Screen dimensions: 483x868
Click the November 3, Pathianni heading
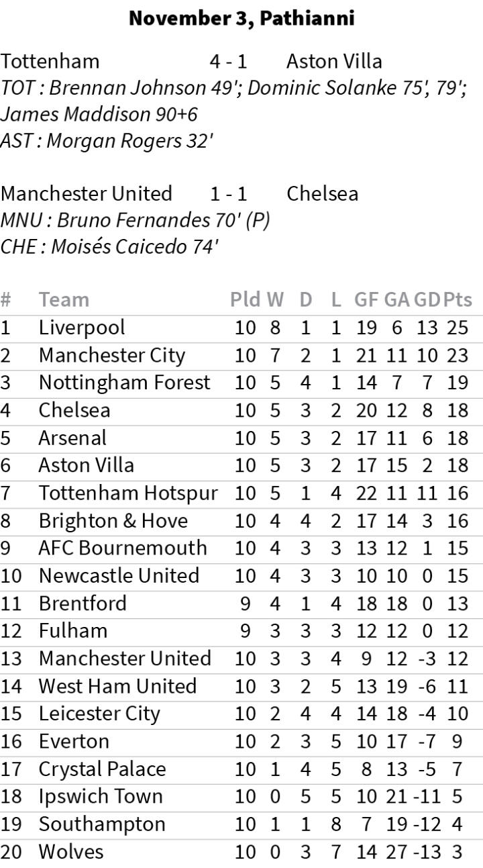[x=241, y=18]
